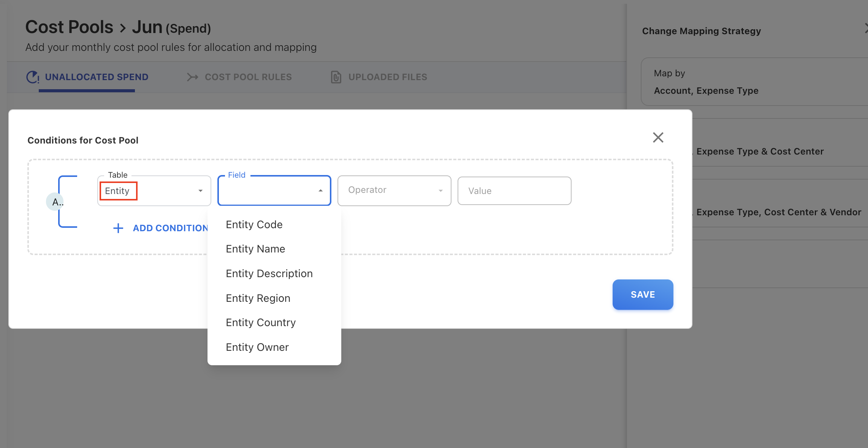Select Entity Region option
Viewport: 868px width, 448px height.
258,298
